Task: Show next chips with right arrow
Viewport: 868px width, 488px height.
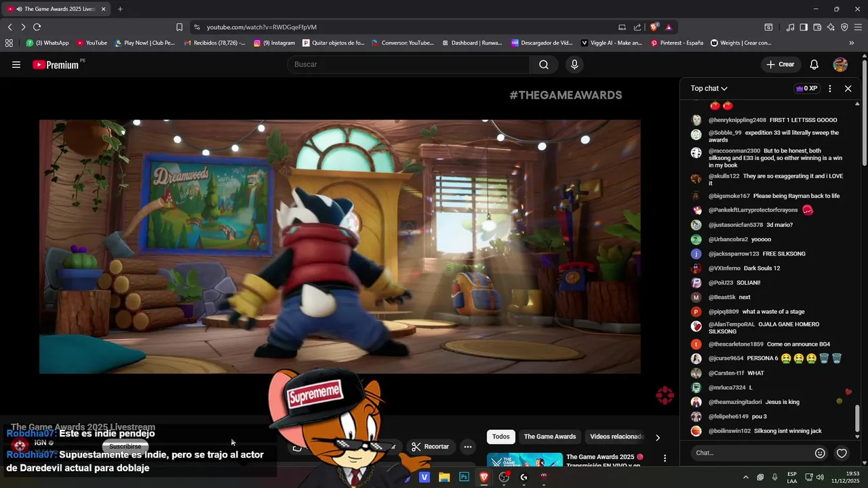Action: tap(657, 437)
